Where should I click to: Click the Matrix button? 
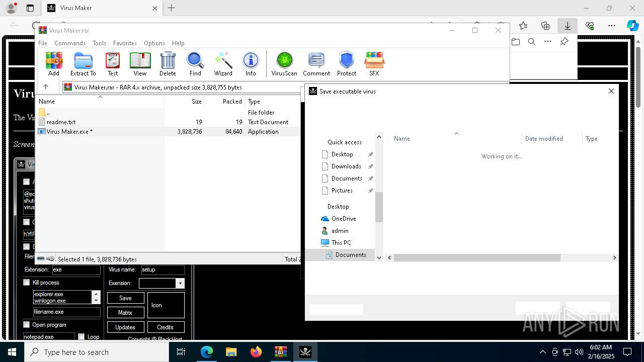(x=125, y=313)
